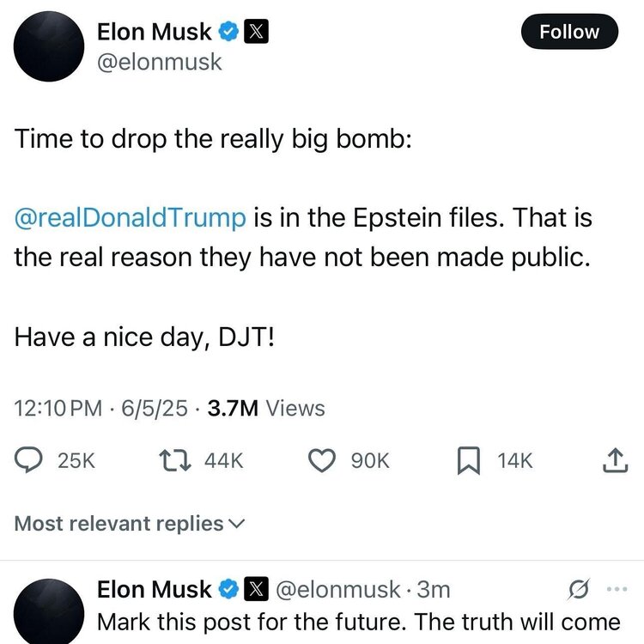Click the X affiliation badge beside Elon Musk
This screenshot has height=644, width=644.
click(x=257, y=32)
